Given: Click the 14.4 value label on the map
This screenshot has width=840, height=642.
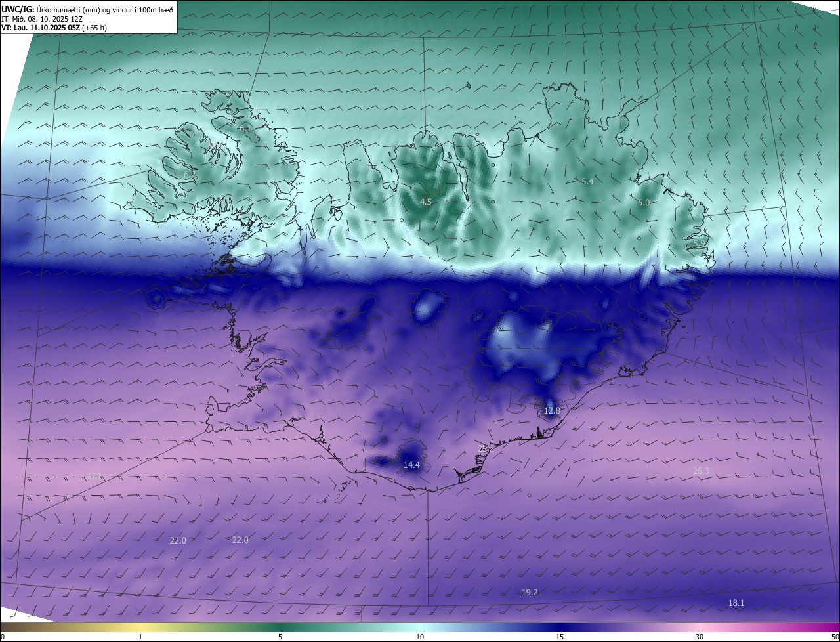Looking at the screenshot, I should click(x=411, y=465).
